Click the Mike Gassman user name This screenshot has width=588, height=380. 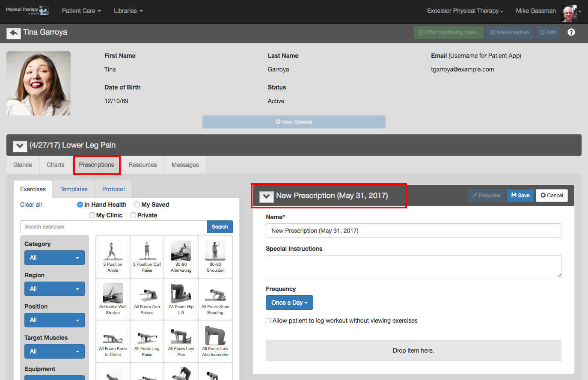pos(536,11)
